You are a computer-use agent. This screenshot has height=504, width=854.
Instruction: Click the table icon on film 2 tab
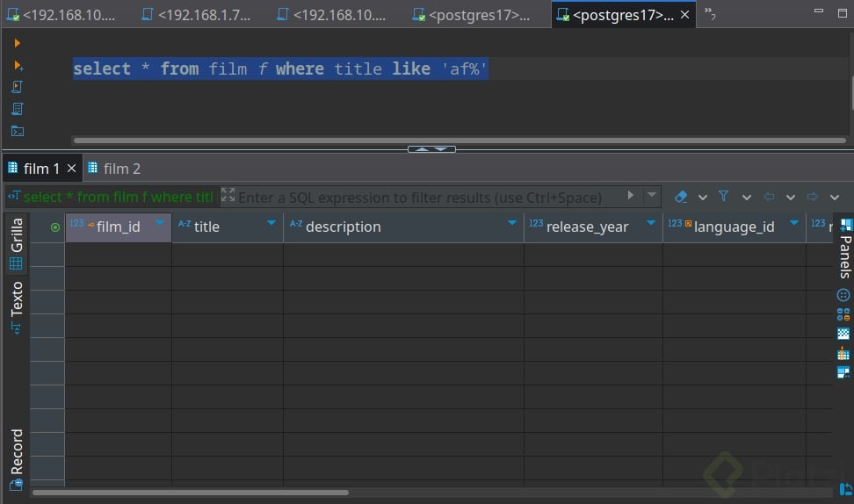(x=92, y=168)
